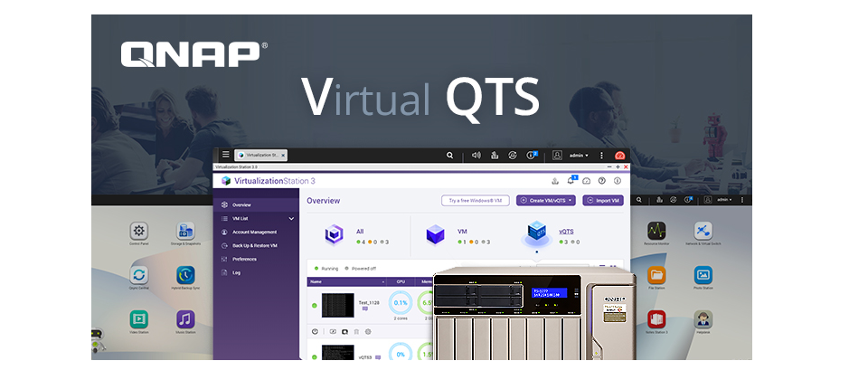868x380 pixels.
Task: Open Account Management in the sidebar
Action: [x=256, y=233]
